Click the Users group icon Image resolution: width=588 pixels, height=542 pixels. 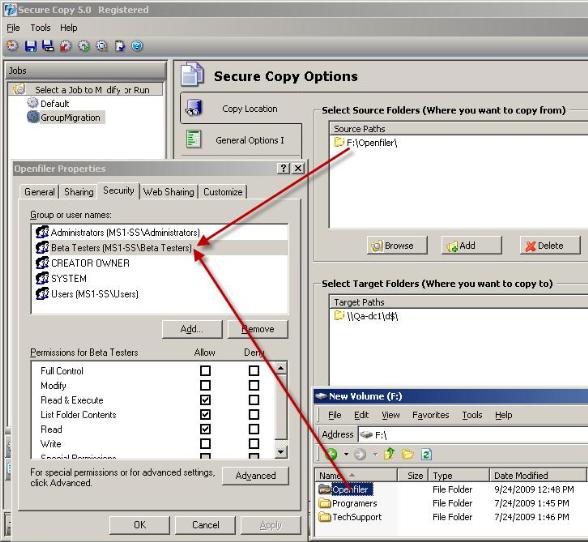point(42,293)
